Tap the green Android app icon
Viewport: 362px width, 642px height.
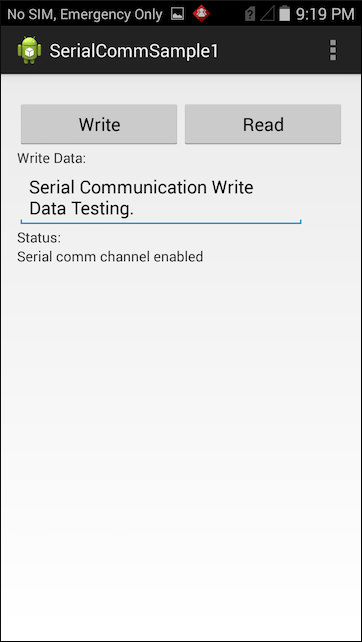coord(29,50)
